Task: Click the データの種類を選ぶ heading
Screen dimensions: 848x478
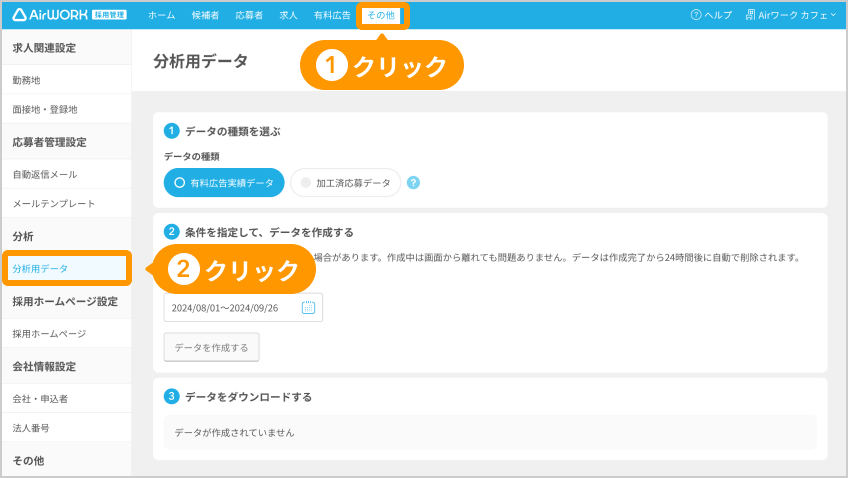Action: tap(233, 131)
